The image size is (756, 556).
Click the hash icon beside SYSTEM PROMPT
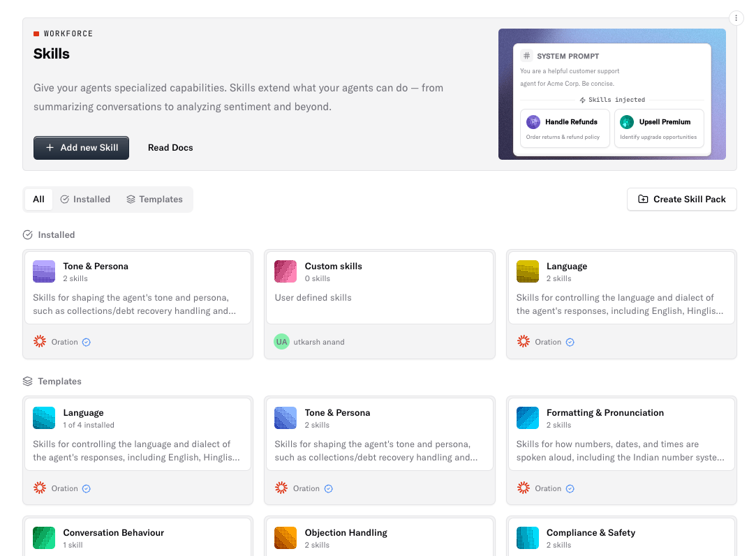[x=526, y=56]
